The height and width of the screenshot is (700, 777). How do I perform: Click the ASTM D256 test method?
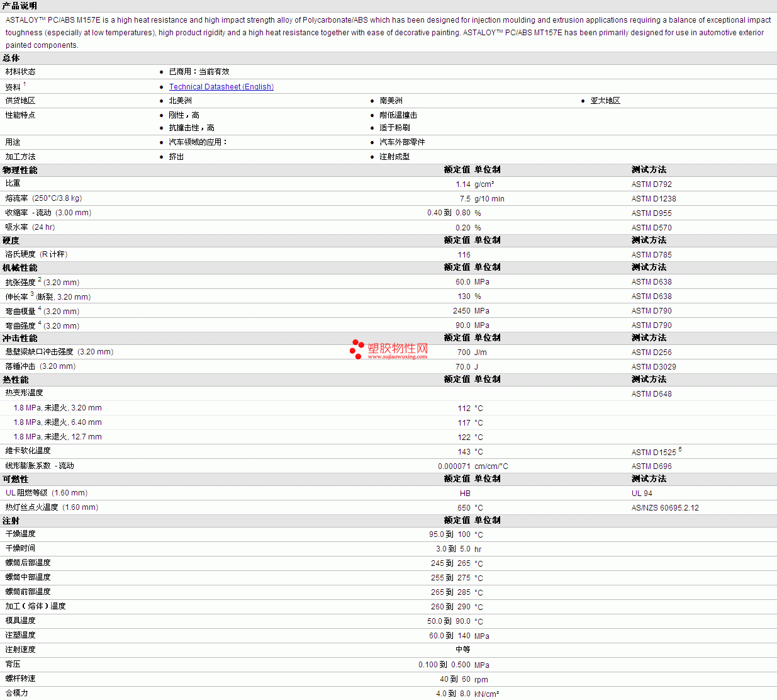pyautogui.click(x=652, y=353)
